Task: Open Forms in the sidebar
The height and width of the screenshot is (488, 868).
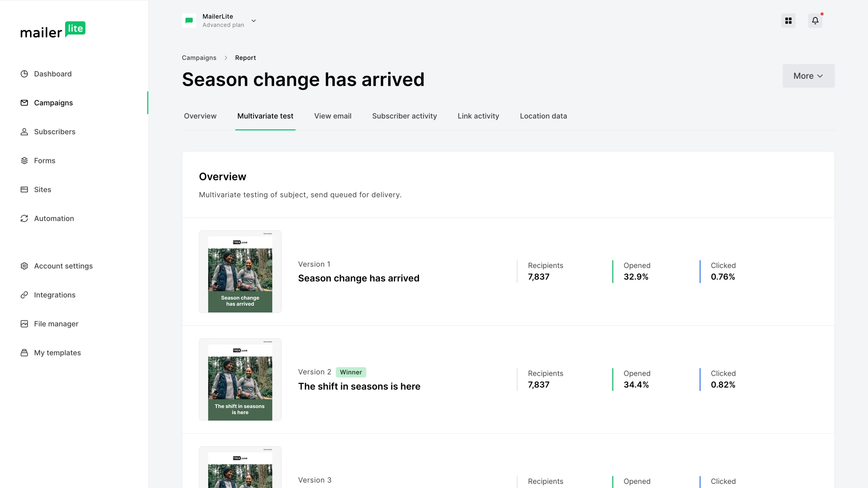Action: click(44, 161)
